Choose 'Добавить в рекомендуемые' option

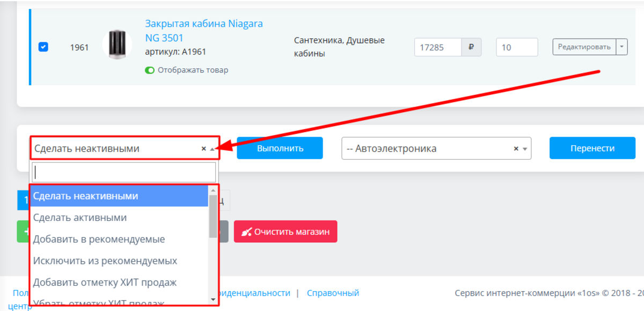coord(99,239)
